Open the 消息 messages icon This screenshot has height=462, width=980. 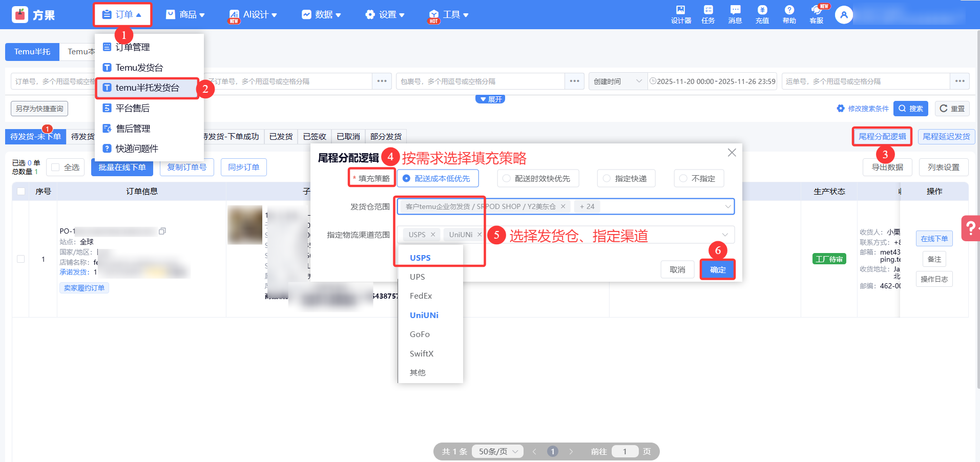click(x=735, y=14)
